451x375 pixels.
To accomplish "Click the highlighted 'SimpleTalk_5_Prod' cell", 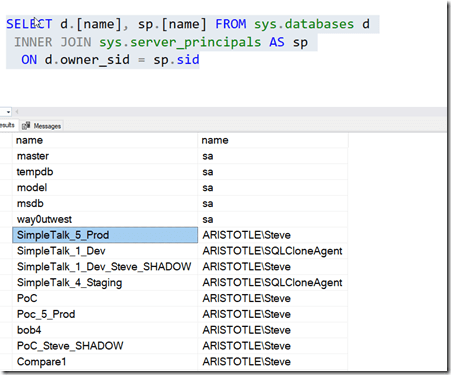I will [105, 235].
